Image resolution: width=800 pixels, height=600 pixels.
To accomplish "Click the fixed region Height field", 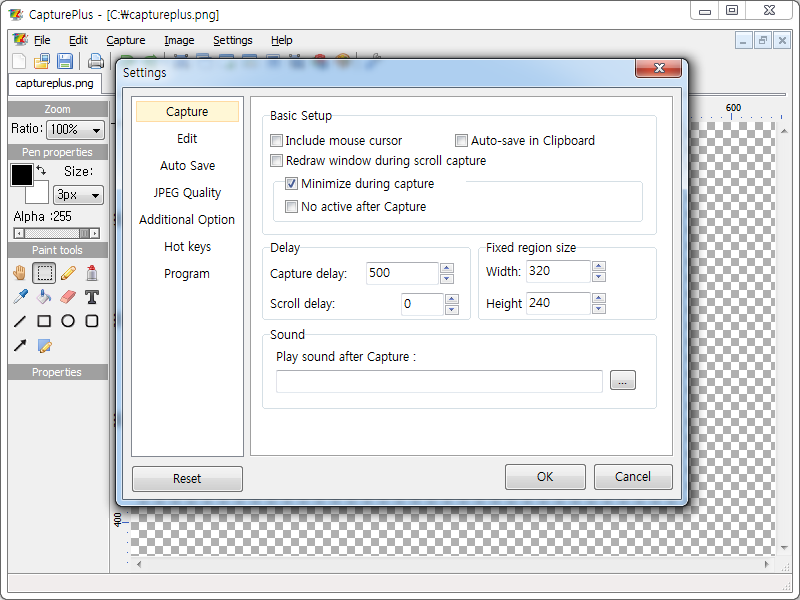I will coord(558,303).
